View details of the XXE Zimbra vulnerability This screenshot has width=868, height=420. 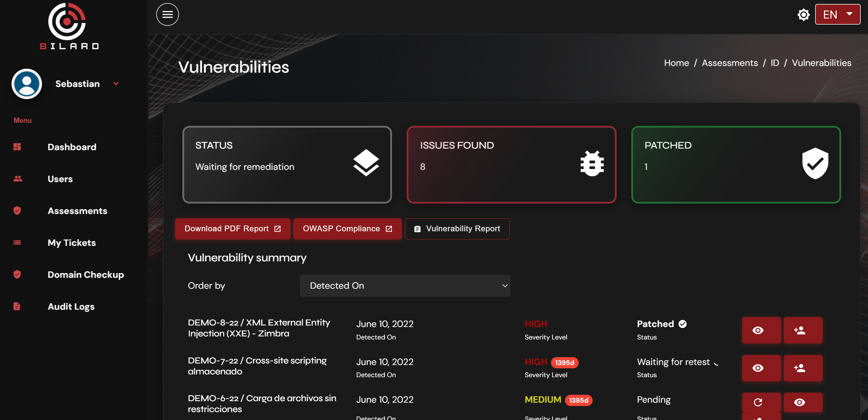pyautogui.click(x=761, y=330)
